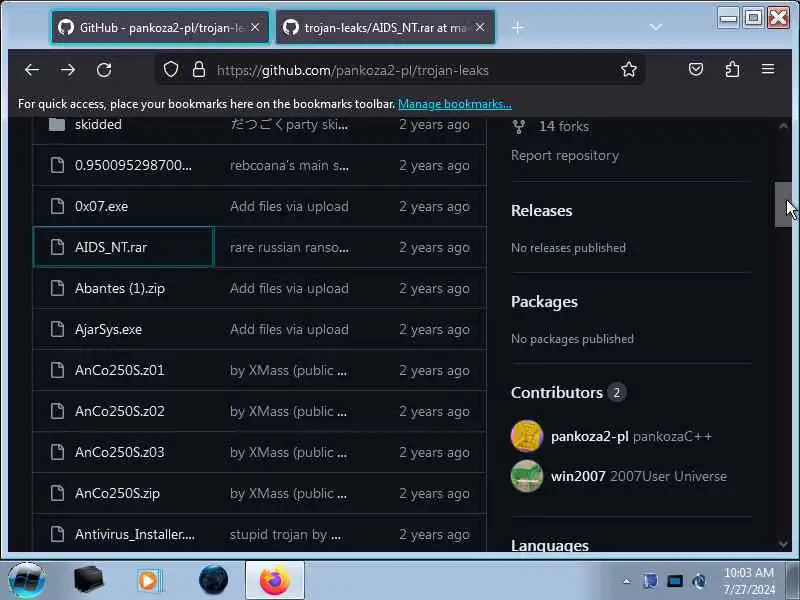This screenshot has height=600, width=800.
Task: Click file icon beside 0x07.exe
Action: pos(57,206)
